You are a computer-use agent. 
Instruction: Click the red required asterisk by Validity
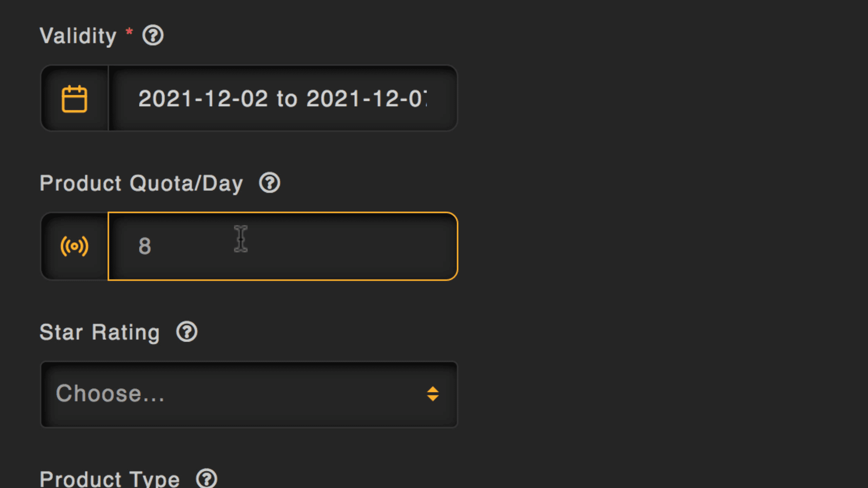pyautogui.click(x=129, y=32)
